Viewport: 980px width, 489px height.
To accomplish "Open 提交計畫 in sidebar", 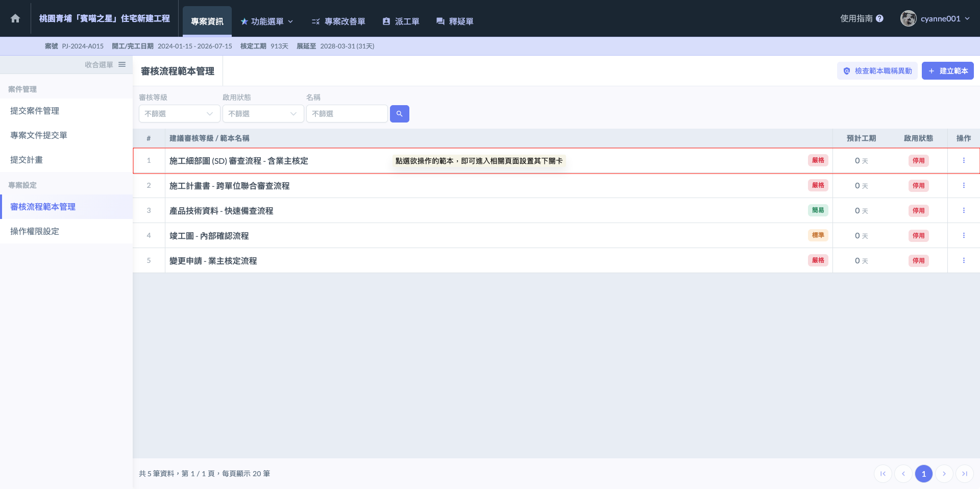I will tap(66, 160).
